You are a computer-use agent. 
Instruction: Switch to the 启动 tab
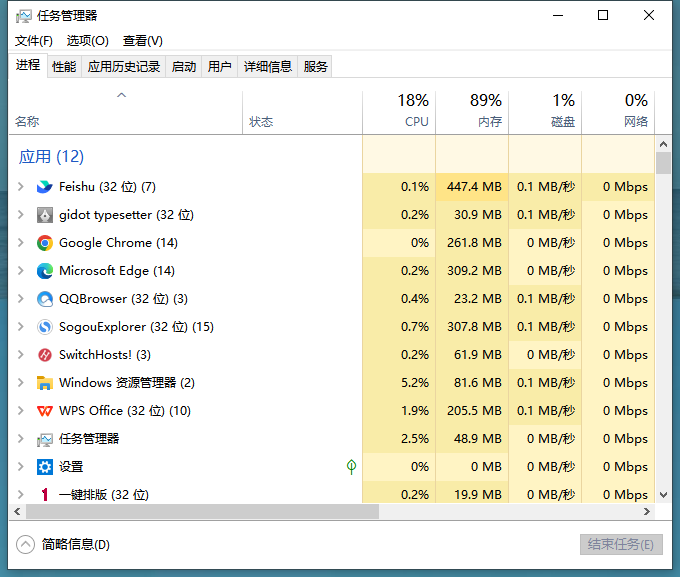(184, 67)
